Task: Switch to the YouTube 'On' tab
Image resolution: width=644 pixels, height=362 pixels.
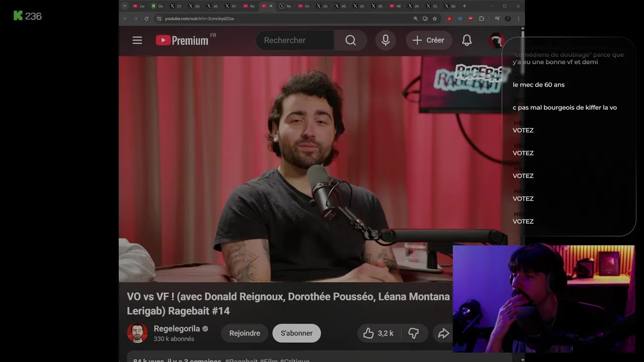Action: (x=304, y=6)
